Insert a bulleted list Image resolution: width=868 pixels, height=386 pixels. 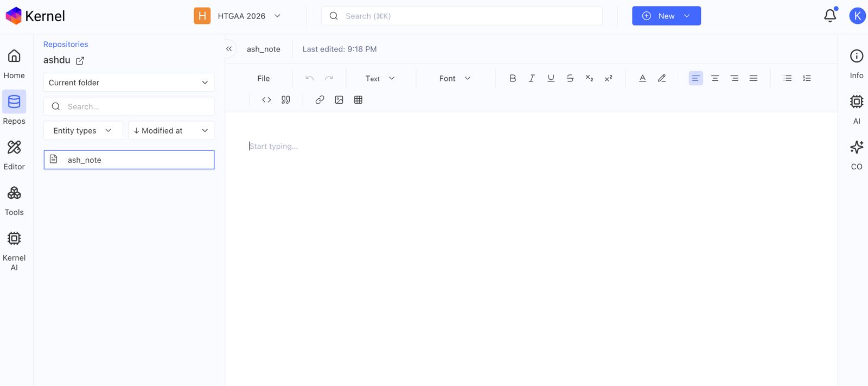tap(788, 78)
